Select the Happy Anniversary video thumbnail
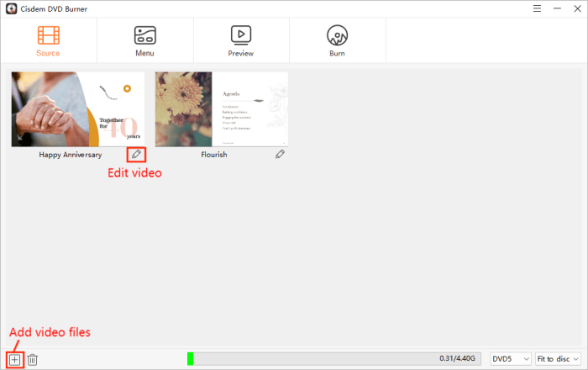 pos(77,108)
